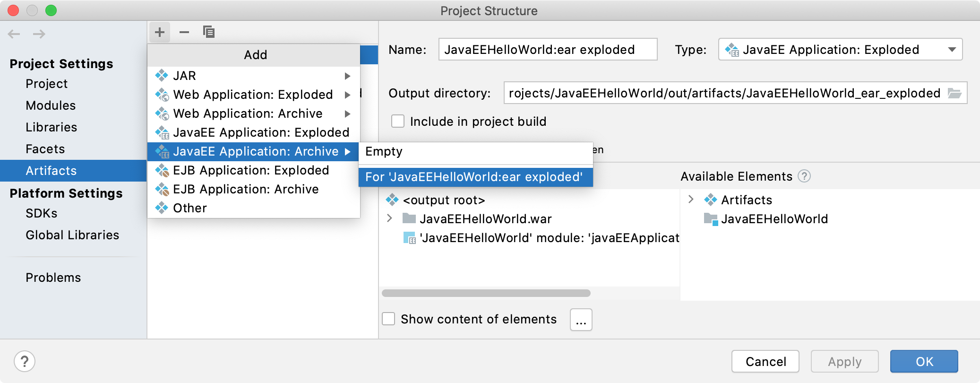Click the back navigation arrow
The height and width of the screenshot is (383, 980).
click(x=14, y=34)
